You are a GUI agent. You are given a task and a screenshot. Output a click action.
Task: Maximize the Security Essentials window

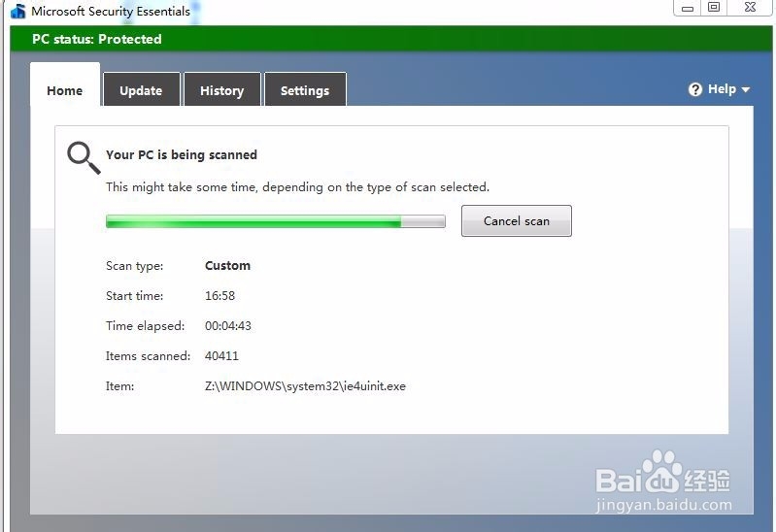714,8
